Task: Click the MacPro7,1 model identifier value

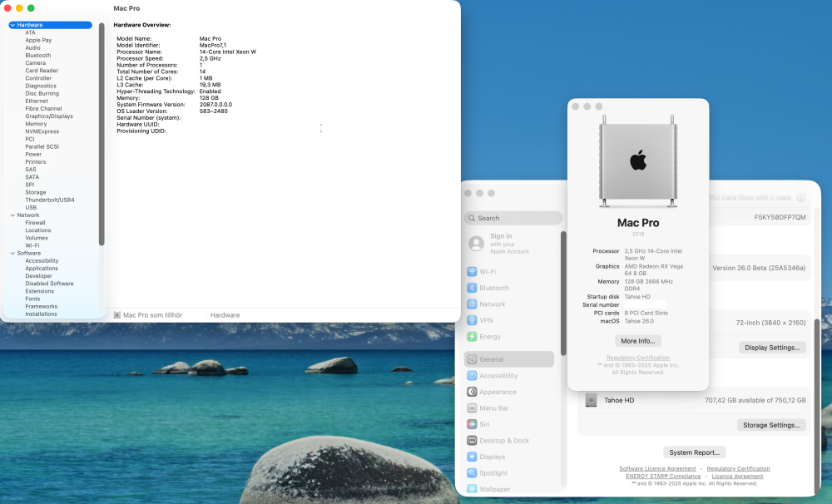Action: [212, 45]
